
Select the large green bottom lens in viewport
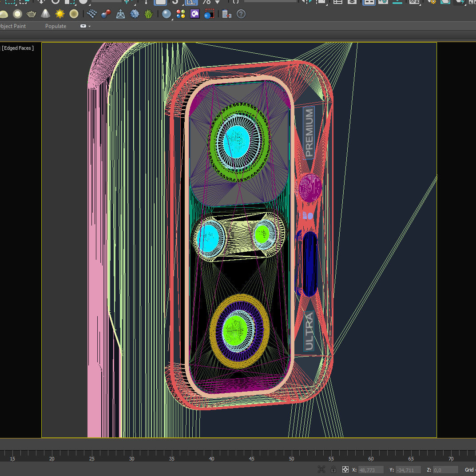(235, 331)
